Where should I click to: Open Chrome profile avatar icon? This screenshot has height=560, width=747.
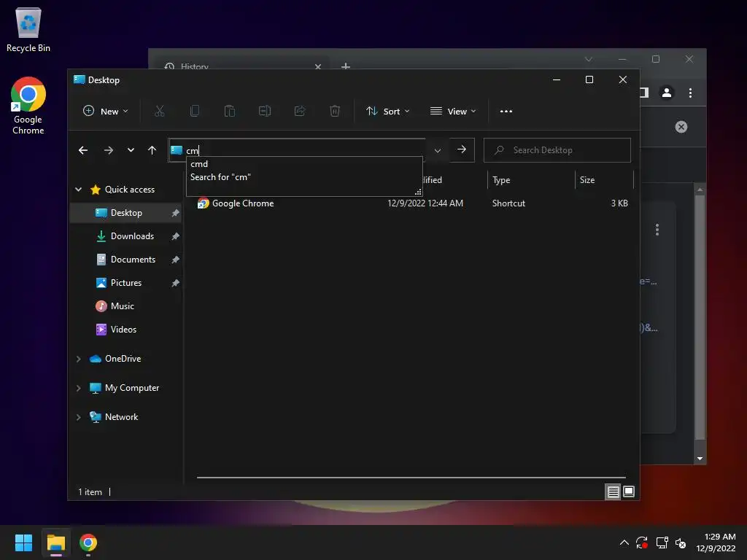[x=667, y=93]
